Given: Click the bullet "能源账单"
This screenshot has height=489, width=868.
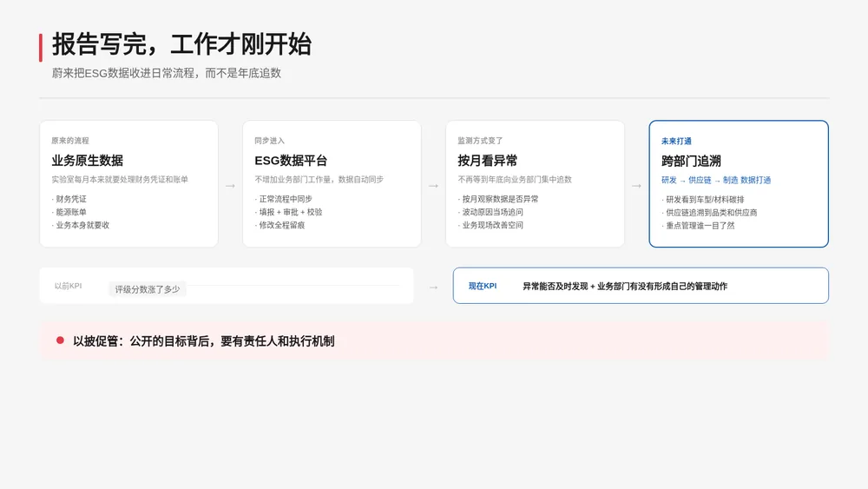Looking at the screenshot, I should tap(71, 212).
